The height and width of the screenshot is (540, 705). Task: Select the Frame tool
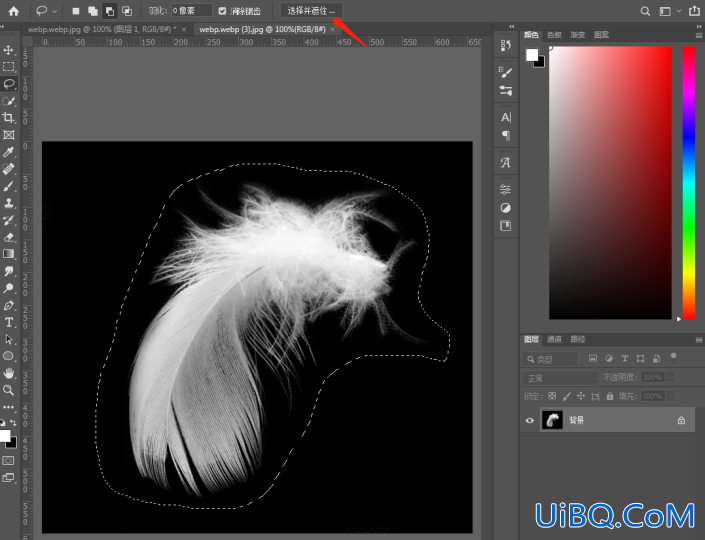pyautogui.click(x=9, y=135)
